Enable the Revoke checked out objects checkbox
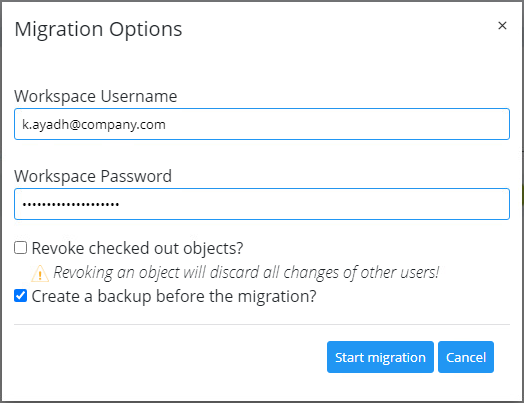 (20, 248)
